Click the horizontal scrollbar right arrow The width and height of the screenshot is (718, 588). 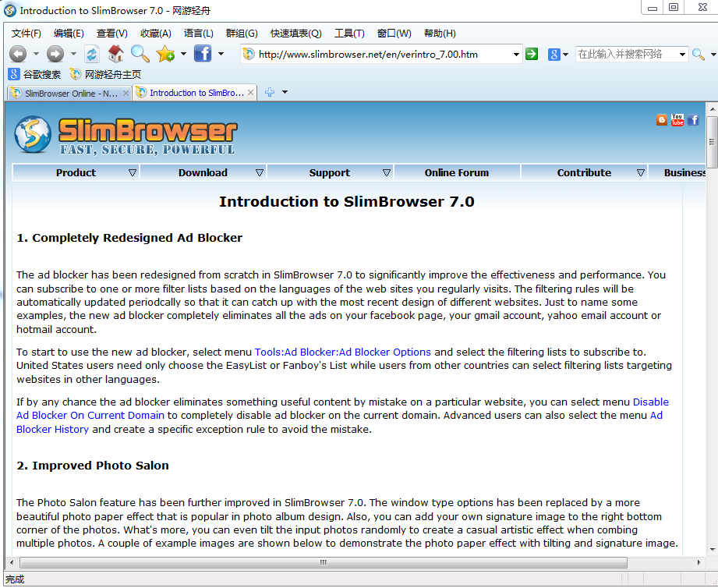point(699,562)
